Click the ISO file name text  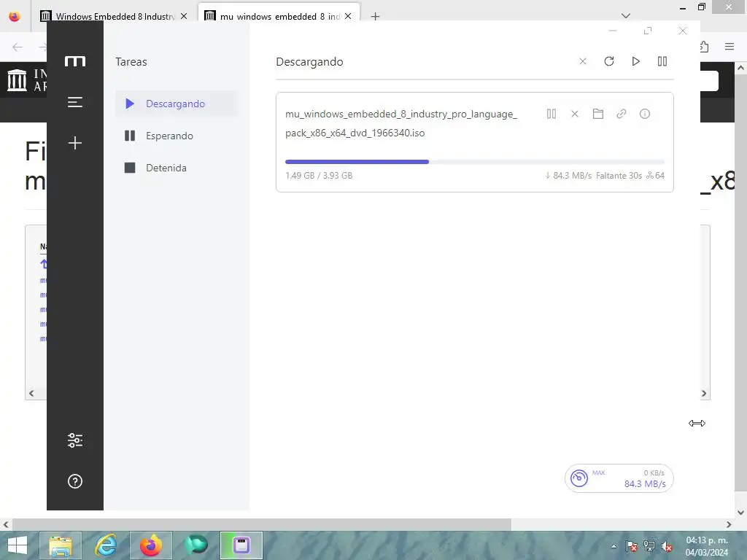401,123
